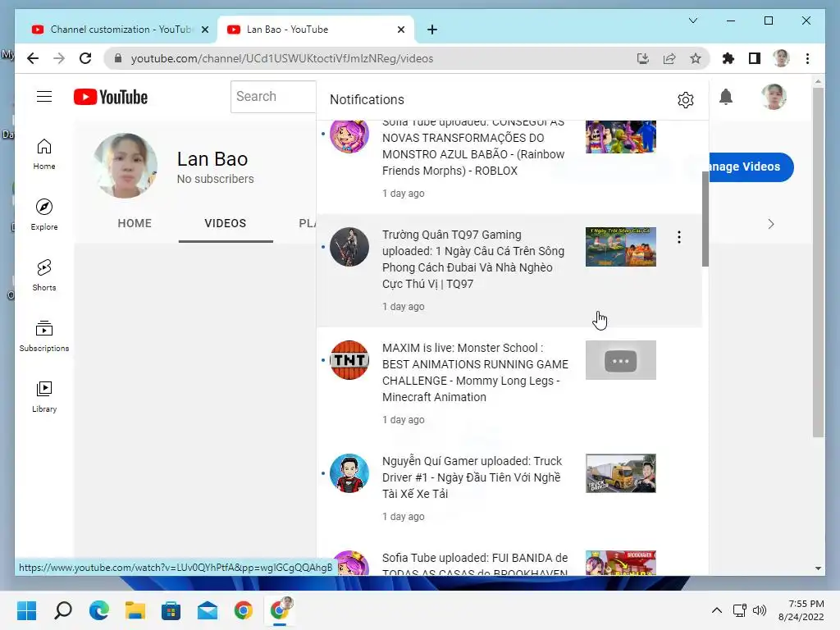Click the Rainbow Friends video thumbnail

[x=620, y=137]
